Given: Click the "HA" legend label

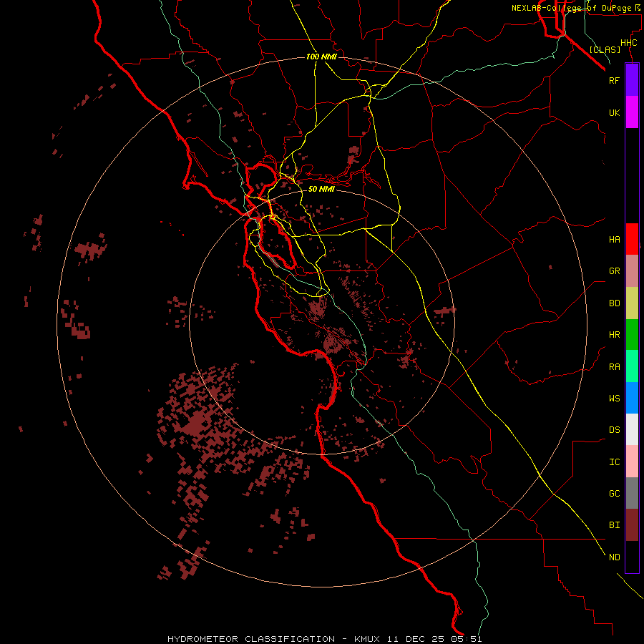Looking at the screenshot, I should point(614,239).
